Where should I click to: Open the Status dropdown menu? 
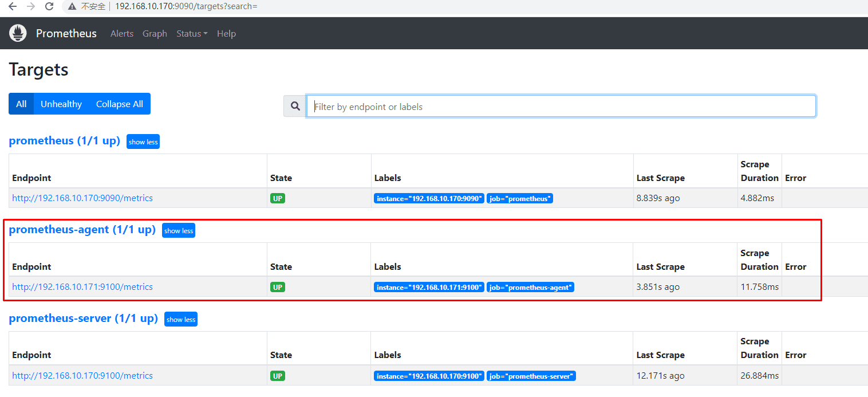(192, 33)
